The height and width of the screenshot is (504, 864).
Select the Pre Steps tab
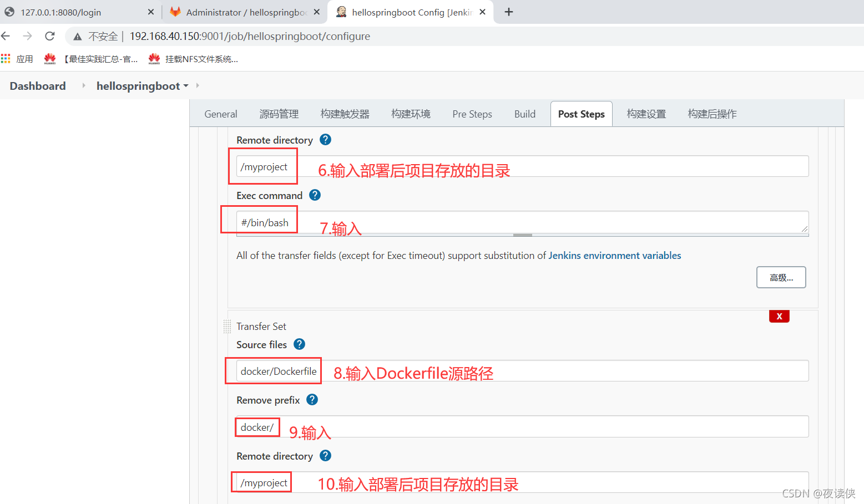pos(472,114)
